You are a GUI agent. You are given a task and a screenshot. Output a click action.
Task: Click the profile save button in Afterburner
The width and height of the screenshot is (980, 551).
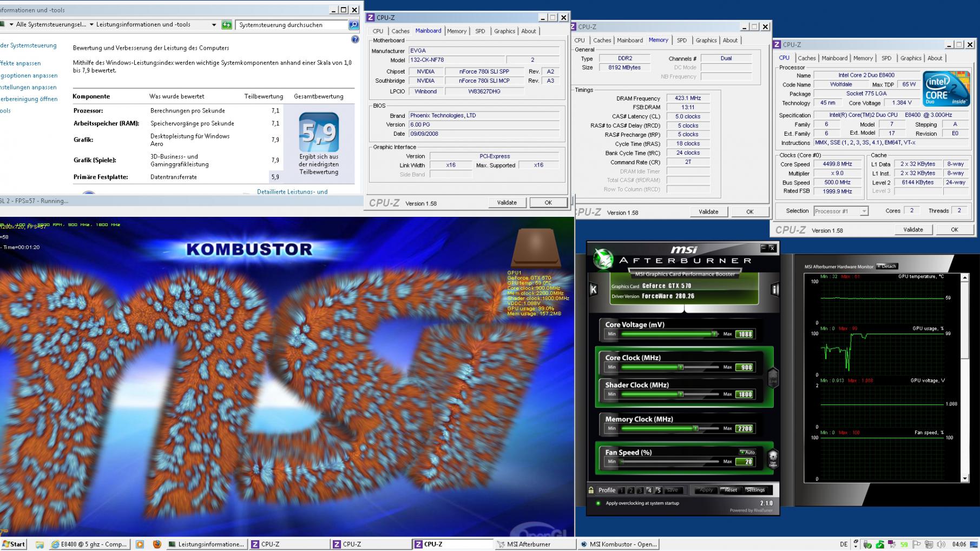[x=673, y=490]
